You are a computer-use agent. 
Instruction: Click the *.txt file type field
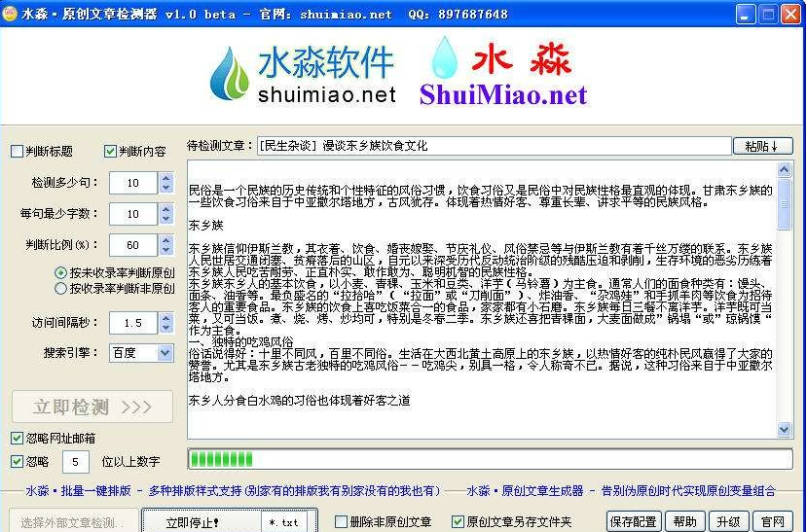coord(284,522)
